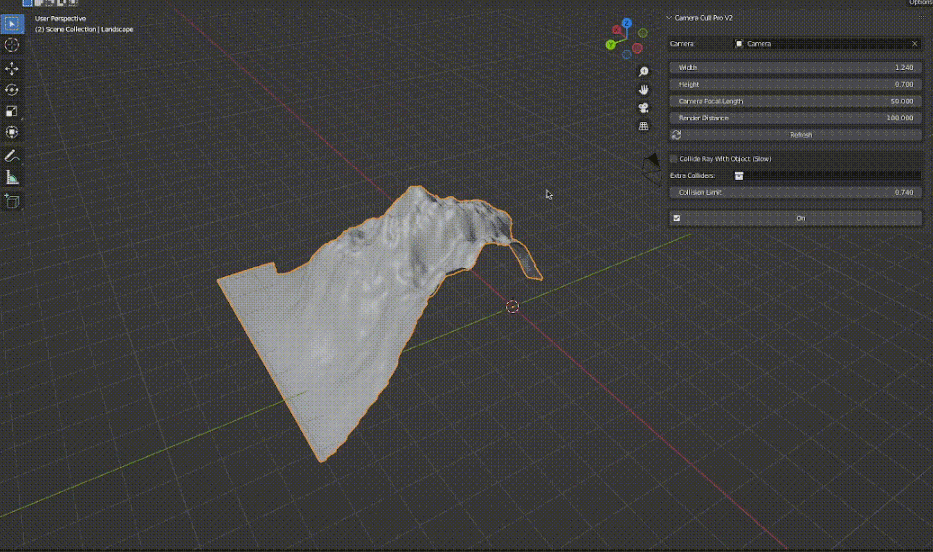Viewport: 933px width, 552px height.
Task: Adjust the Camera Focal Length field
Action: tap(796, 101)
